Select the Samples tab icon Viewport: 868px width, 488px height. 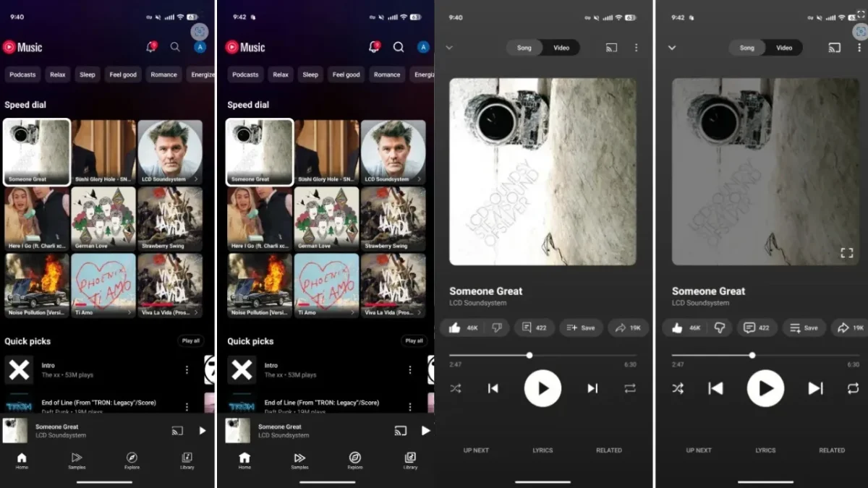[77, 458]
